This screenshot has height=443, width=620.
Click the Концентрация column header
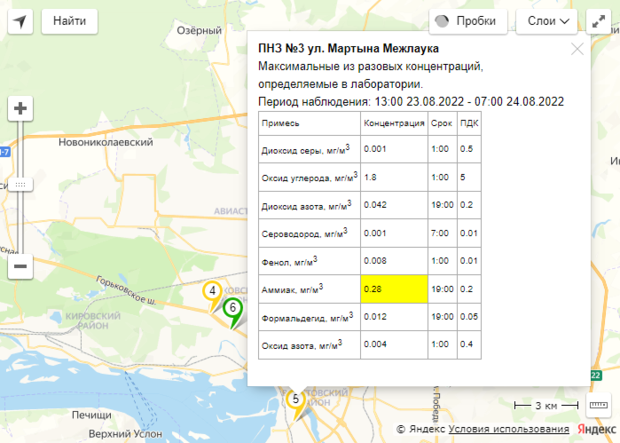tap(394, 124)
